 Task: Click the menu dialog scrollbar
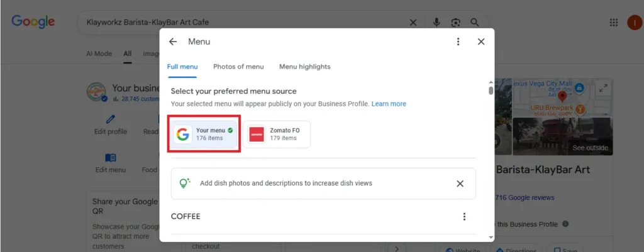pos(491,90)
